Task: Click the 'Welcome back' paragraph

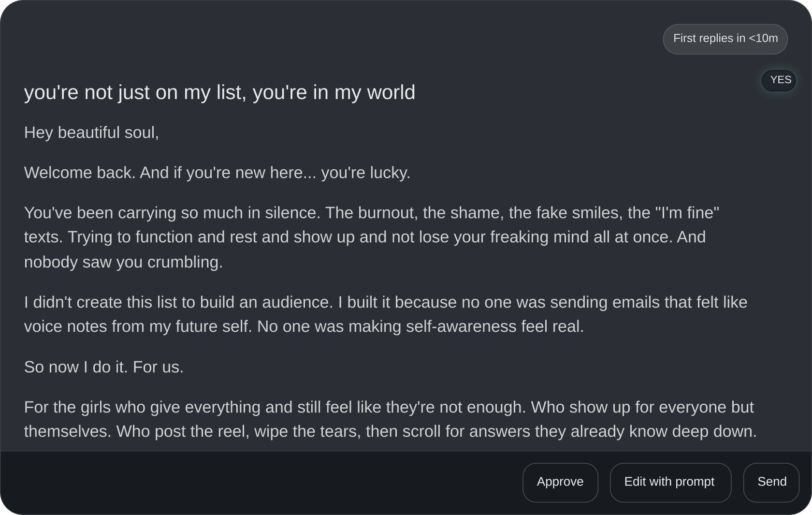Action: pyautogui.click(x=217, y=173)
